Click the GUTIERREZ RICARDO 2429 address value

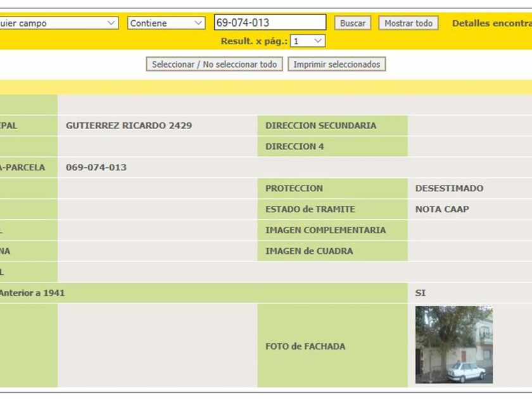click(x=129, y=125)
